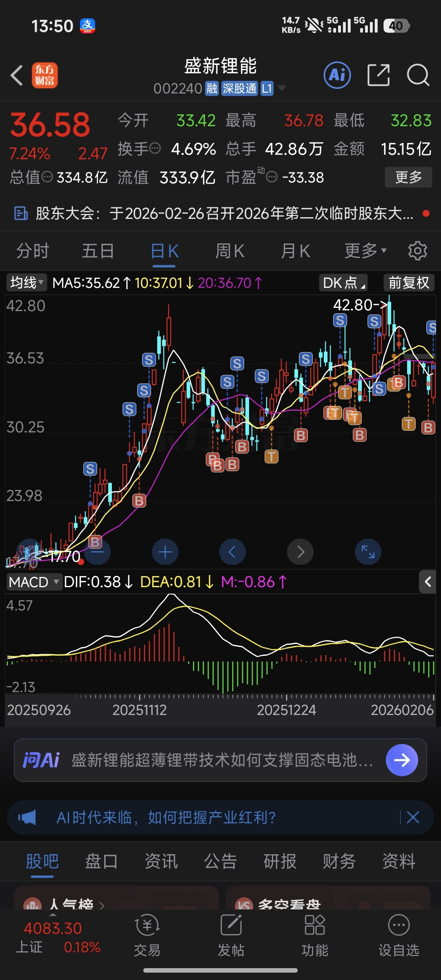Switch the 前复权 adjustment option

tap(409, 283)
